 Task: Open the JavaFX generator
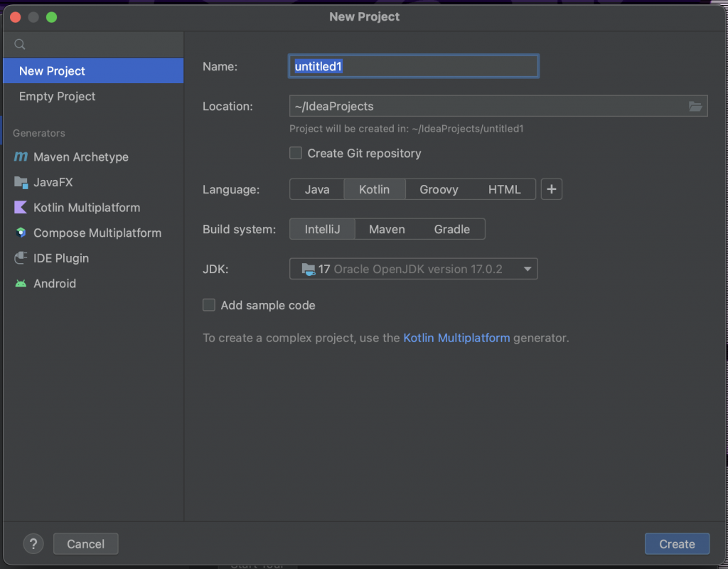[93, 182]
